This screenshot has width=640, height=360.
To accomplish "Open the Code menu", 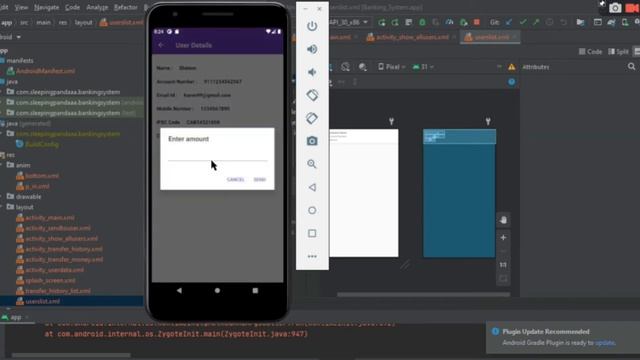I will coord(72,7).
